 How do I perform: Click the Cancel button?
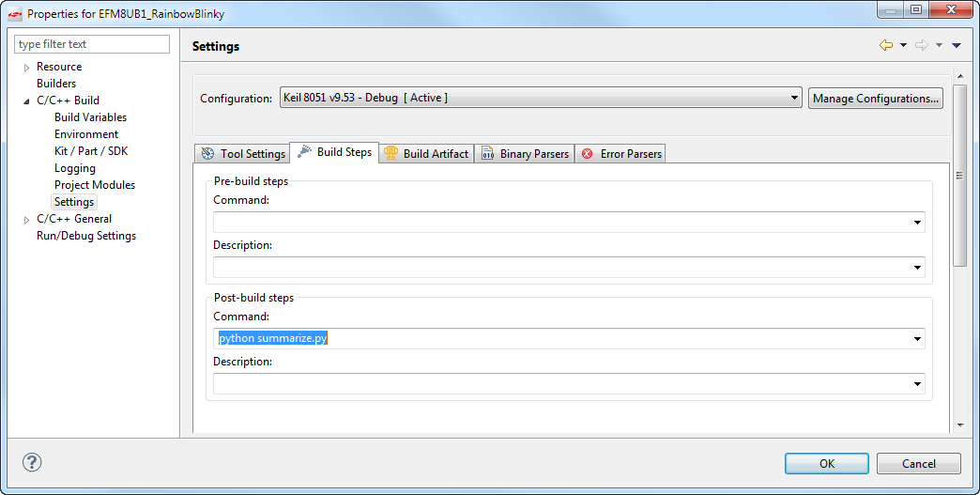point(919,464)
